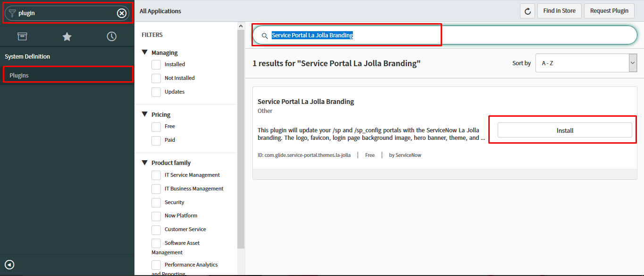Open the Service Portal La Jolla Branding title
The height and width of the screenshot is (276, 644).
pos(306,102)
